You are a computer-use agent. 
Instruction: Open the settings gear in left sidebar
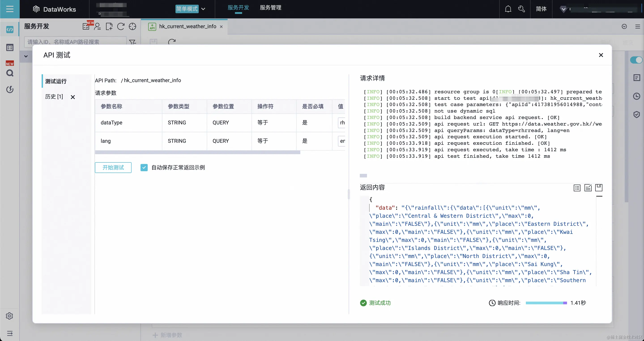point(9,316)
